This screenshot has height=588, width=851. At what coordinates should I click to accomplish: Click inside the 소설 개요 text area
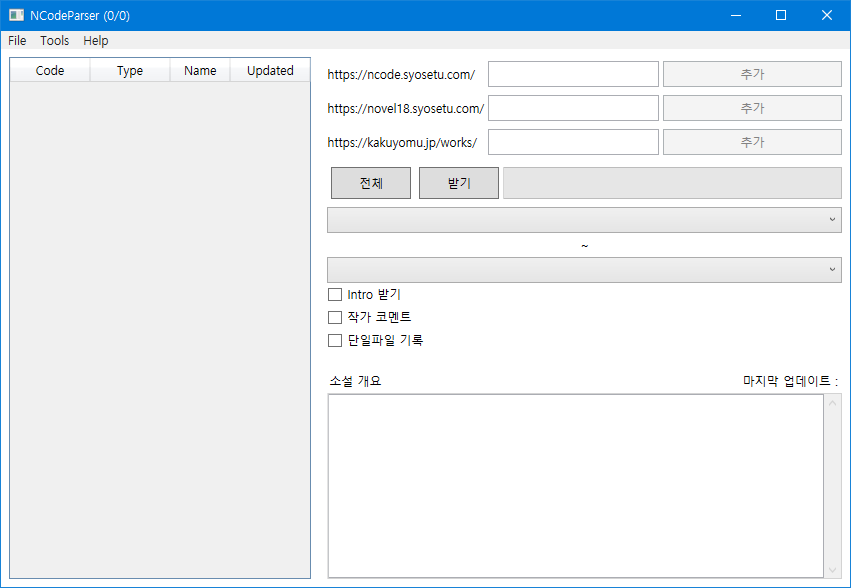click(x=576, y=486)
